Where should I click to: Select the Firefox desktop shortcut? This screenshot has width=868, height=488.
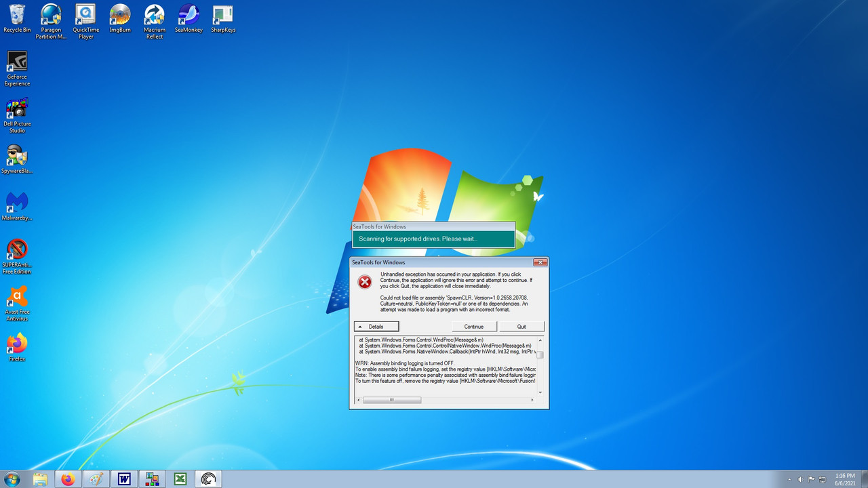[17, 347]
